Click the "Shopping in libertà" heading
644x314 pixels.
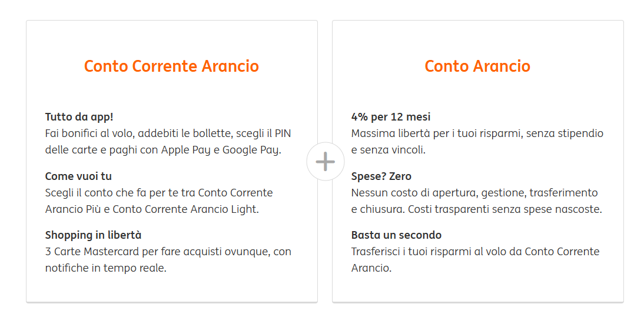[x=93, y=235]
